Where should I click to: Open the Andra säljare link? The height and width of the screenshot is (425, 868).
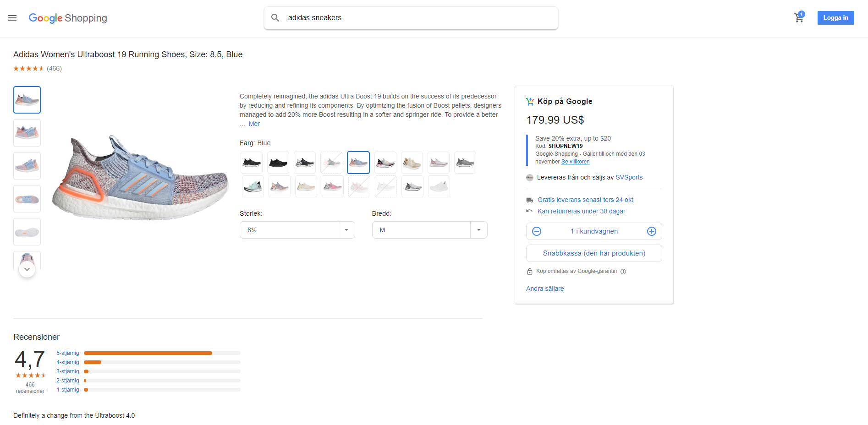coord(545,289)
